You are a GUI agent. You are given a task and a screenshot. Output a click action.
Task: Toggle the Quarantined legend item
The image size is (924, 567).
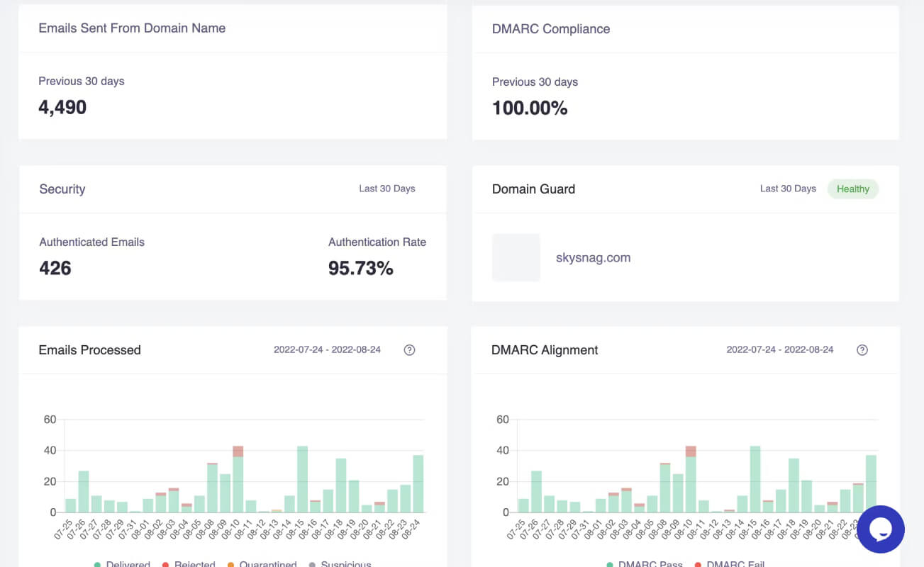coord(262,564)
